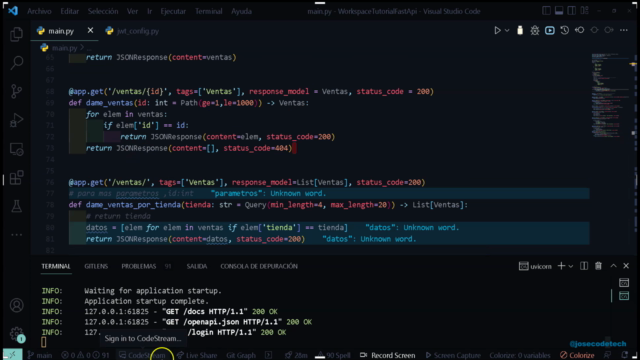Screen dimensions: 640x360
Task: Open editor More Actions ellipsis
Action: (x=624, y=30)
